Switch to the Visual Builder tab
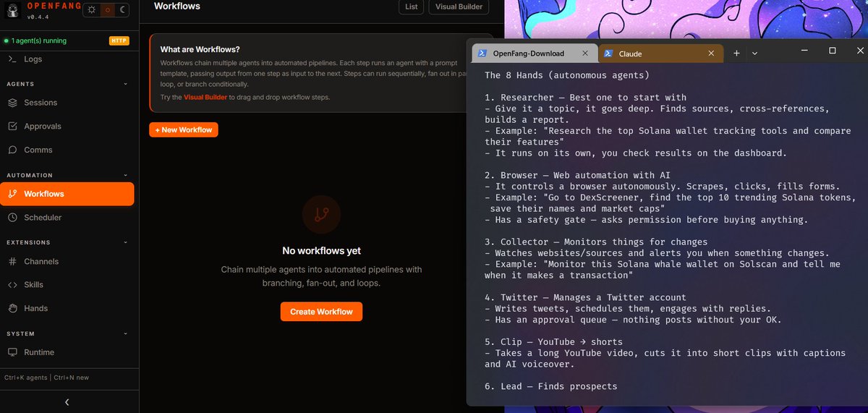This screenshot has height=413, width=868. coord(459,7)
